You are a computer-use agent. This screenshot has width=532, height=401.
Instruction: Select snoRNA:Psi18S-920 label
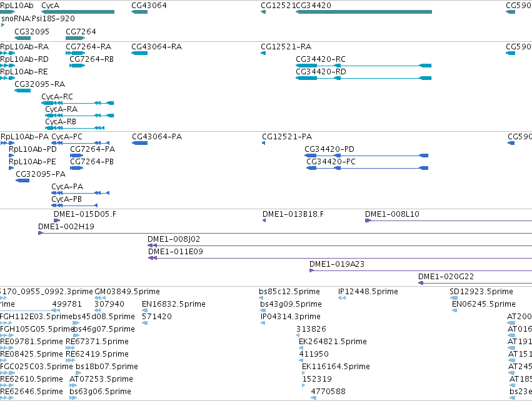[38, 18]
